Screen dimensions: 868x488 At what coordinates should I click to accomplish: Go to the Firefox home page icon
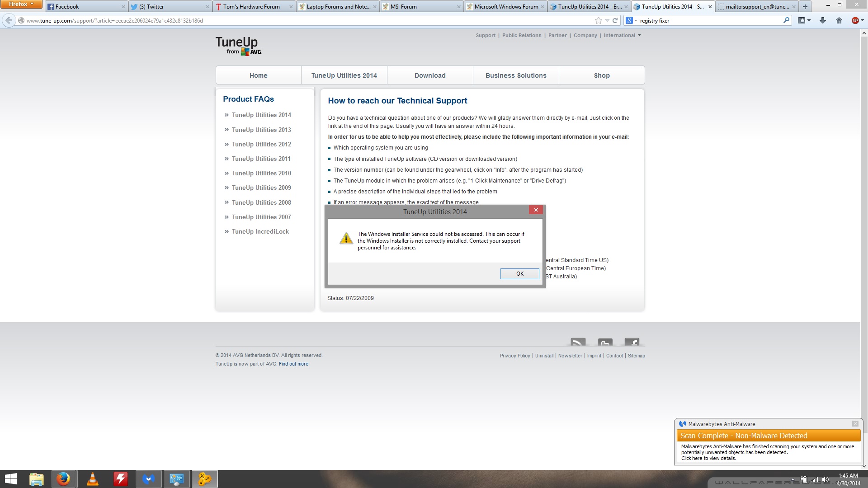click(x=839, y=20)
